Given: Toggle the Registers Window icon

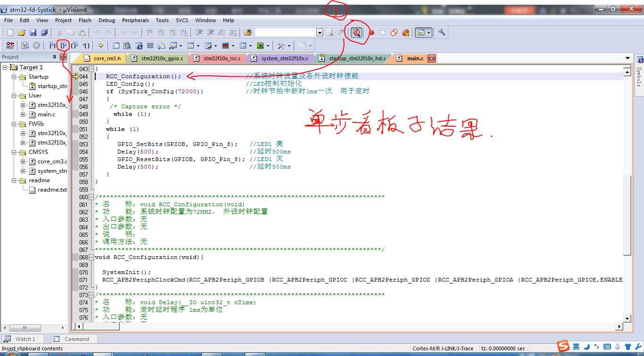Looking at the screenshot, I should (150, 46).
